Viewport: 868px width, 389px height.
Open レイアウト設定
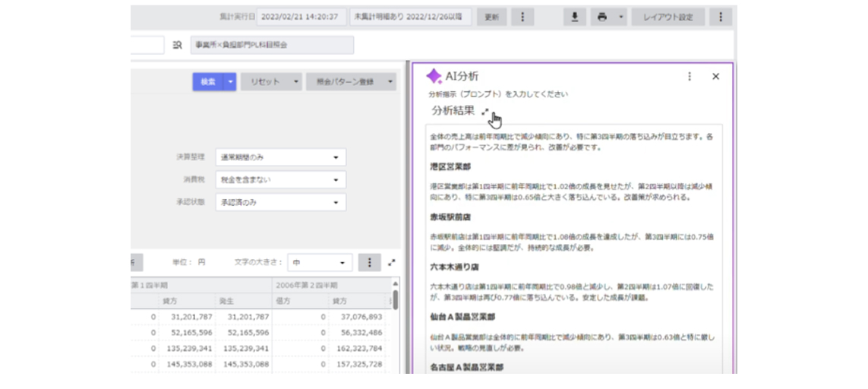pos(668,17)
